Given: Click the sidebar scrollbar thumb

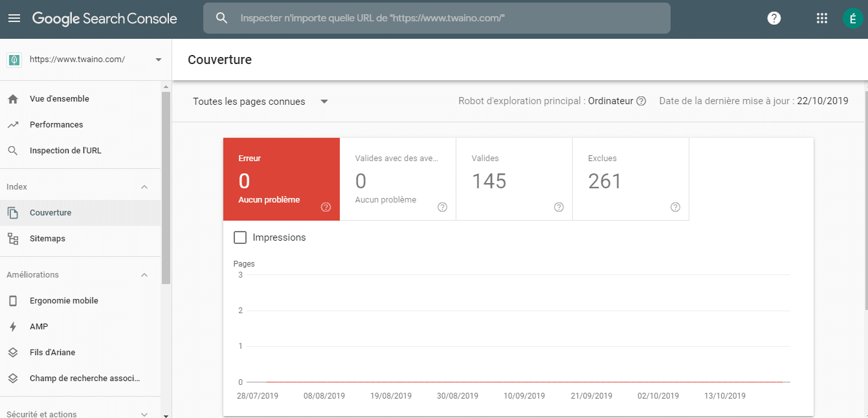Looking at the screenshot, I should pyautogui.click(x=166, y=188).
